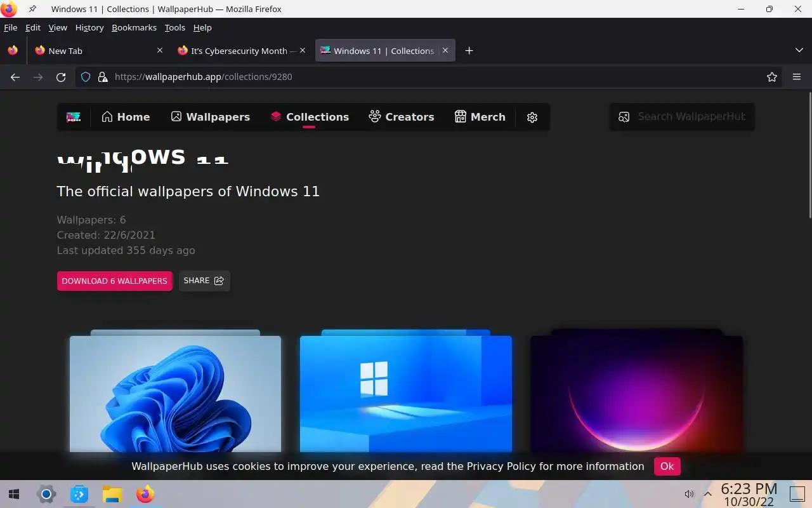This screenshot has height=508, width=812.
Task: Switch to It's Cybersecurity Month tab
Action: pyautogui.click(x=241, y=51)
